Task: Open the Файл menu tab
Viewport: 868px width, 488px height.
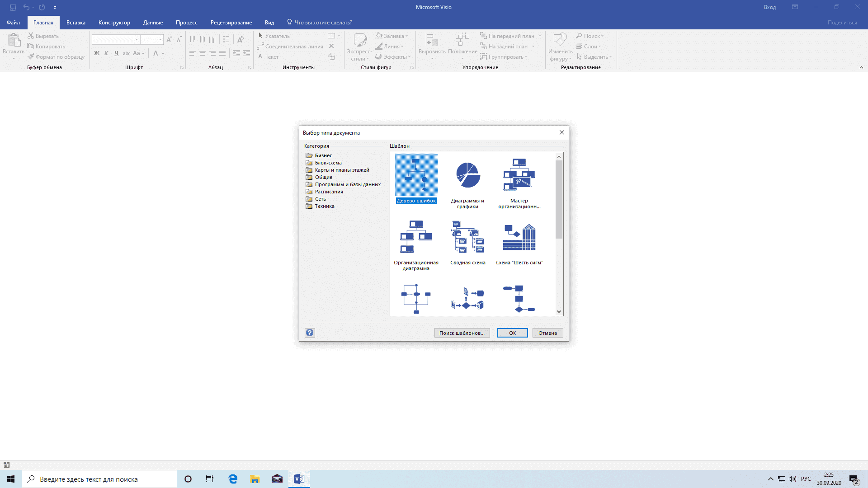Action: [13, 23]
